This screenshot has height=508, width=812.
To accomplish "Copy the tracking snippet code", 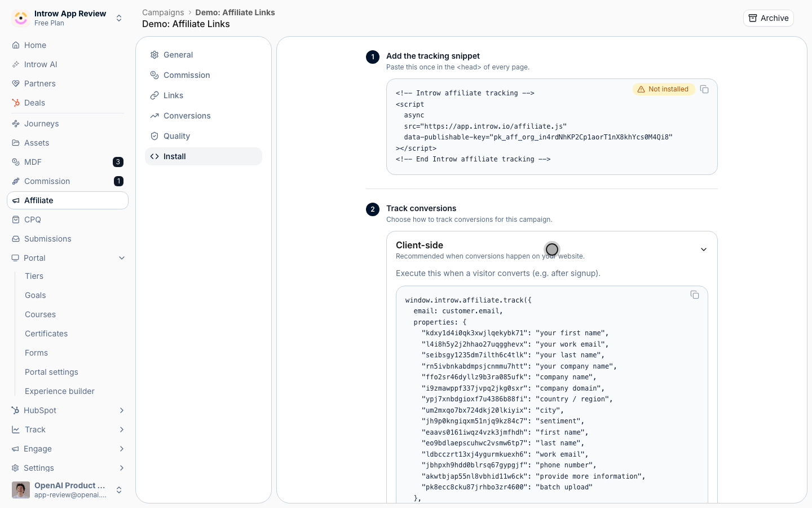I will pyautogui.click(x=704, y=89).
